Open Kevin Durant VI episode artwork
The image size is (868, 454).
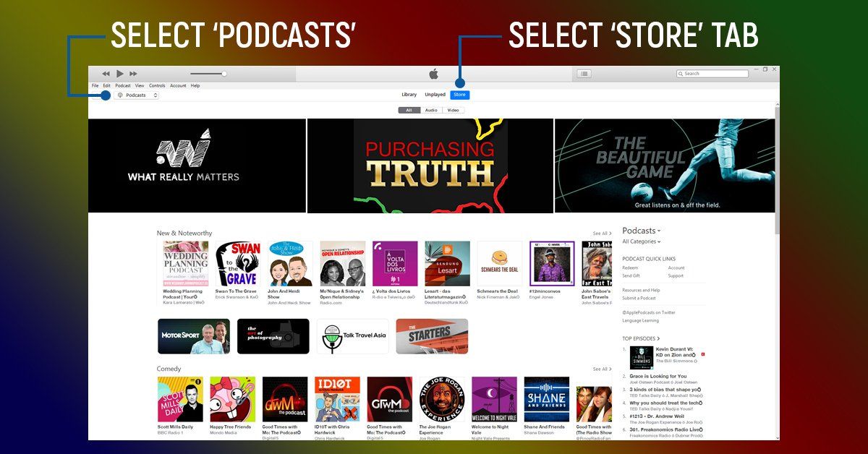642,358
